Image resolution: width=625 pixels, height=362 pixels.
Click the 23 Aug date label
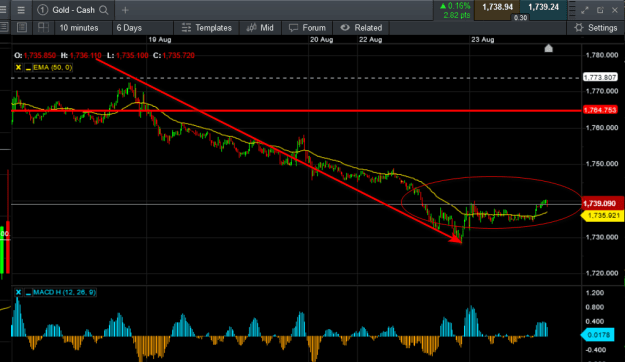tap(483, 39)
